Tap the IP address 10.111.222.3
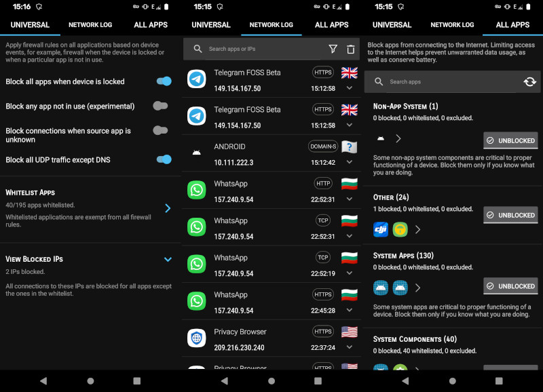The width and height of the screenshot is (543, 392). [233, 163]
